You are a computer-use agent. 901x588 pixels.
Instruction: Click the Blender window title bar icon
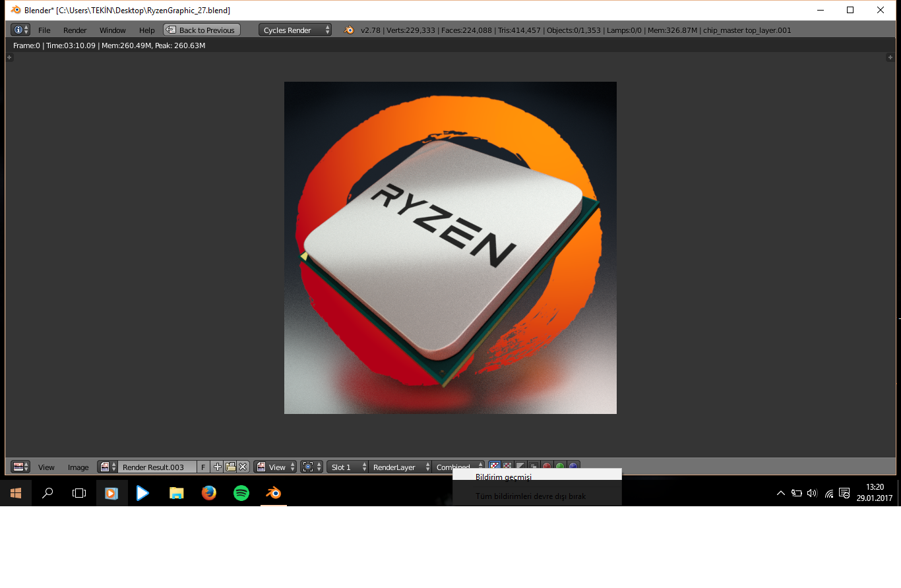[x=16, y=10]
